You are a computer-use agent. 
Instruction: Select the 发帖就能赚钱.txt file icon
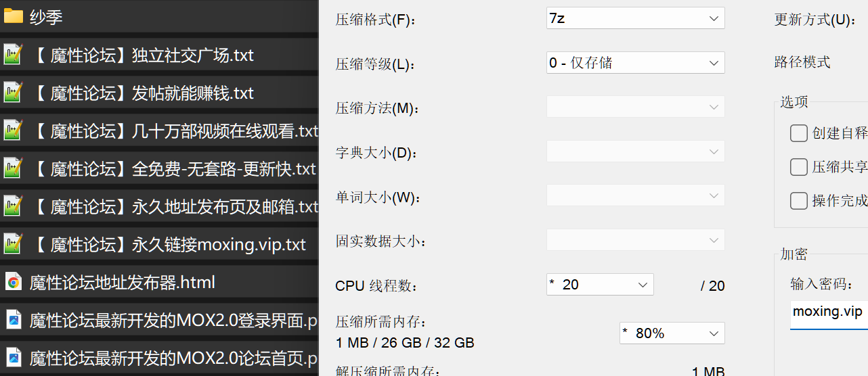[x=13, y=92]
